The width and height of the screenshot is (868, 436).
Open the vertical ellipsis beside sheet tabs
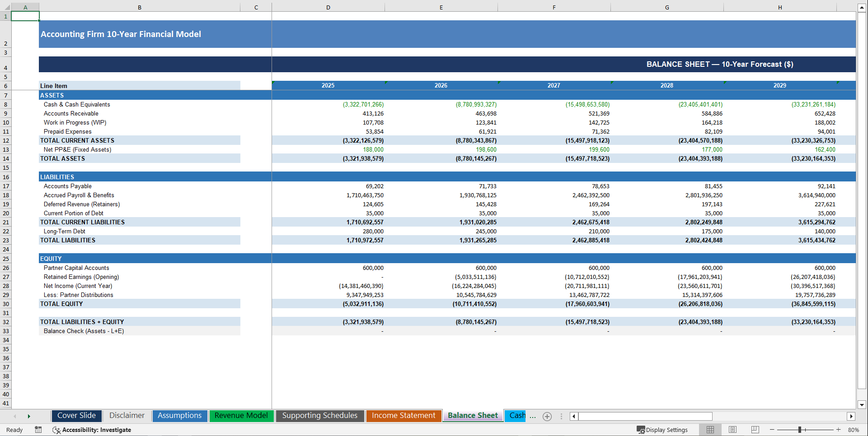tap(562, 416)
